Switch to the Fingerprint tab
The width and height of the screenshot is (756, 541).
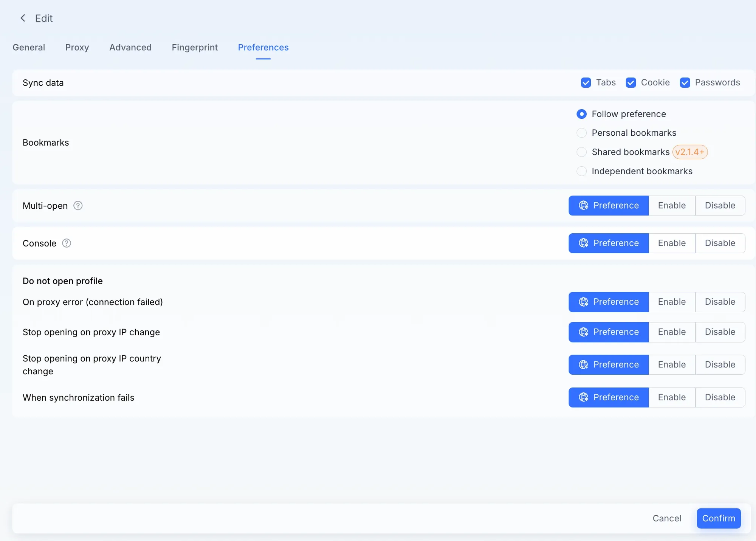pyautogui.click(x=195, y=47)
